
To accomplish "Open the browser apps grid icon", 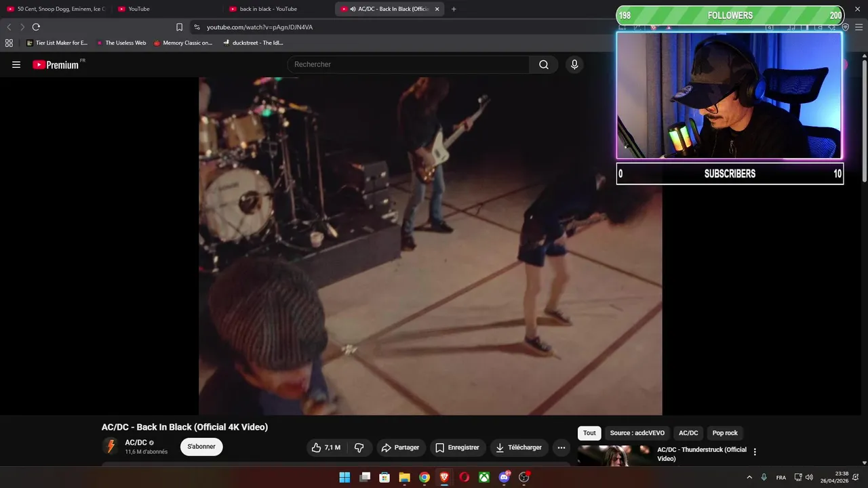I will pos(9,43).
